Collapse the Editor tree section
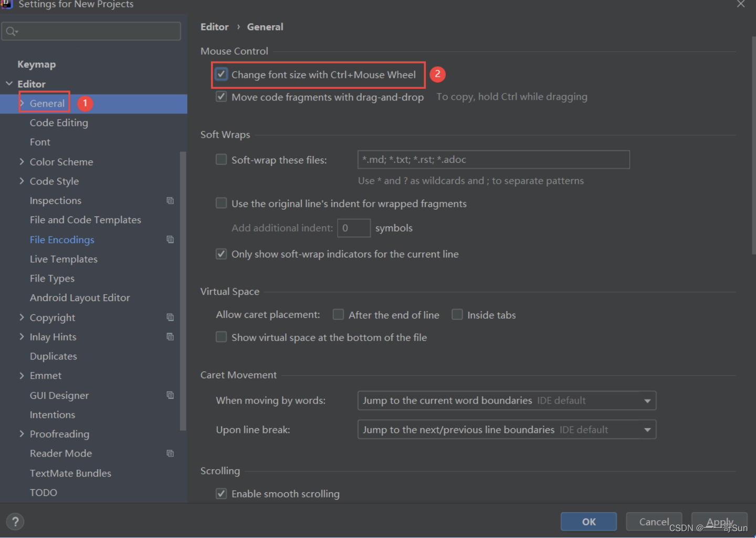The width and height of the screenshot is (756, 538). tap(9, 84)
